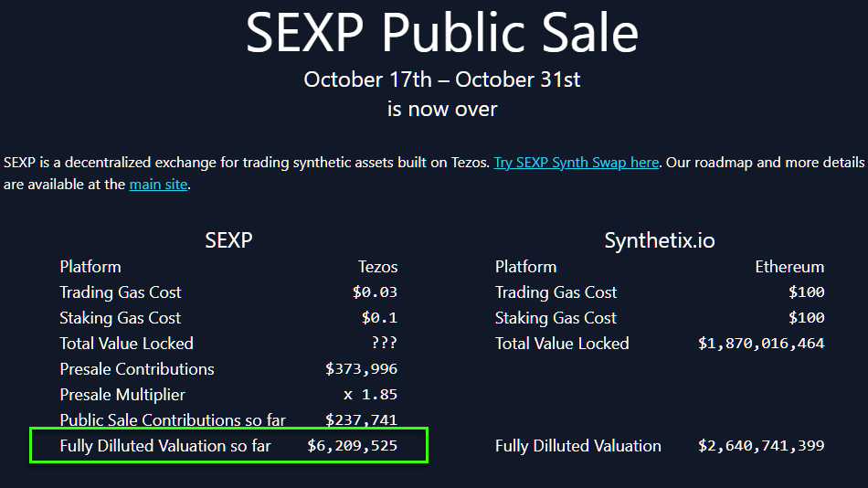Screen dimensions: 868x488
Task: Click the Presale Multiplier x 1.85 value
Action: (x=370, y=395)
